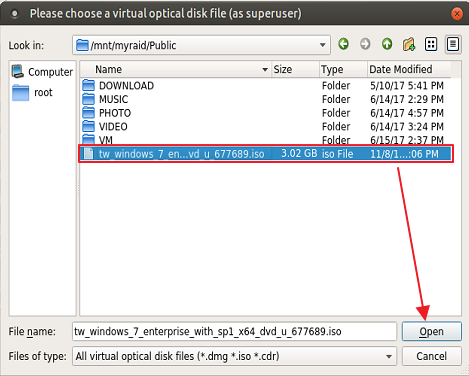469x376 pixels.
Task: Select the PHOTO folder name
Action: pos(115,113)
